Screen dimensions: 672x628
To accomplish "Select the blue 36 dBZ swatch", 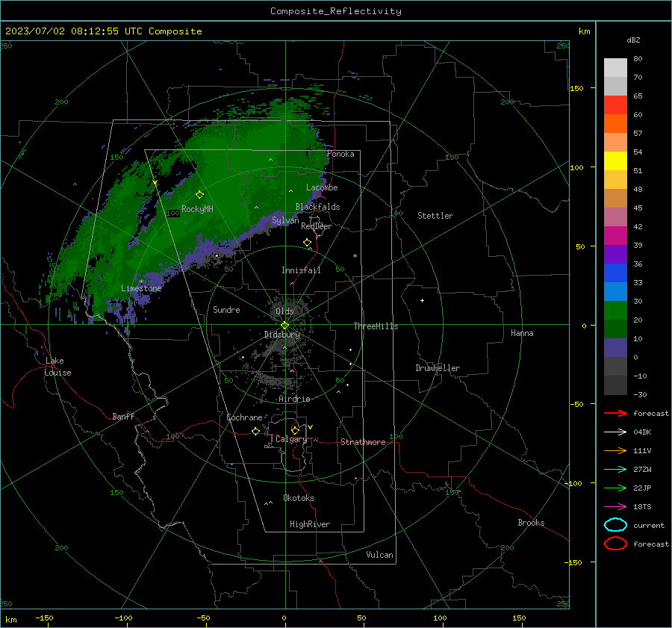I will point(615,273).
